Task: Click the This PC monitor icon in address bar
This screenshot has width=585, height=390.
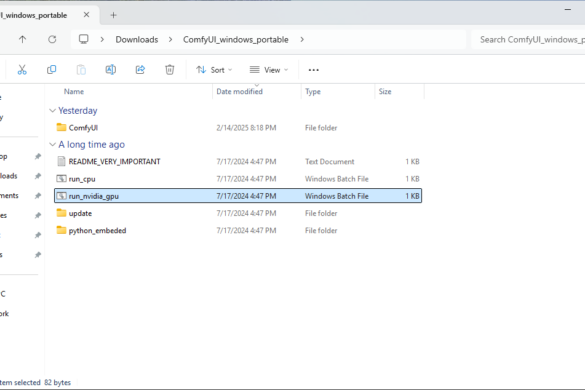Action: coord(84,39)
